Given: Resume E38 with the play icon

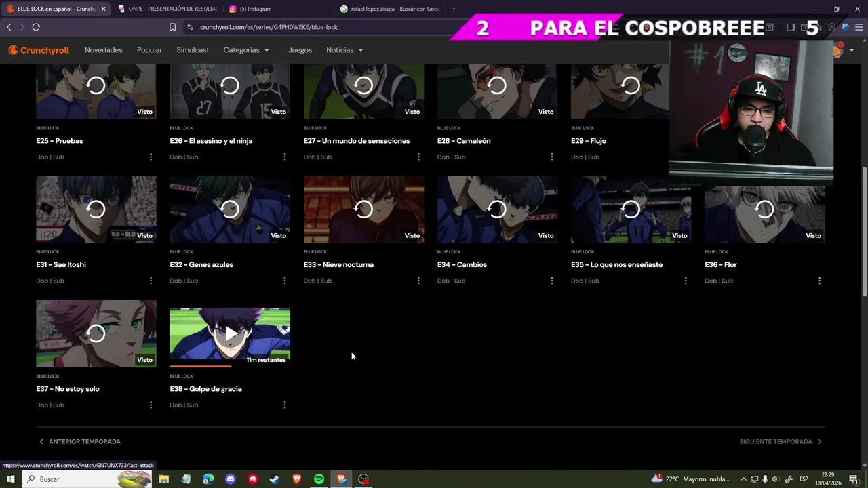Looking at the screenshot, I should click(231, 333).
